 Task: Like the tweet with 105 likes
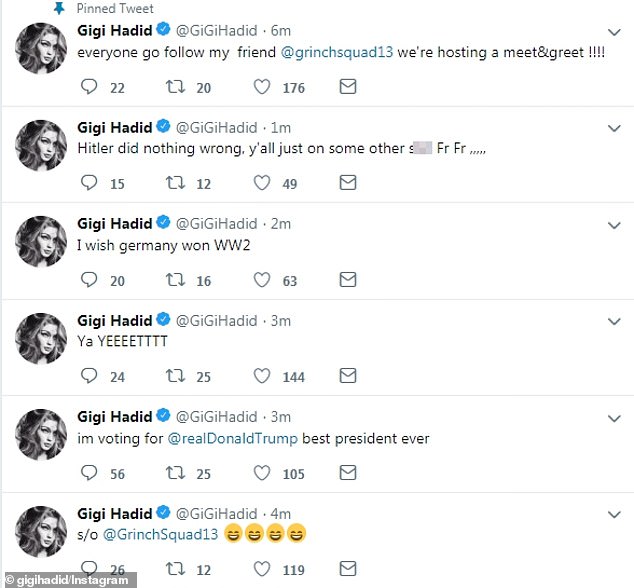coord(262,473)
